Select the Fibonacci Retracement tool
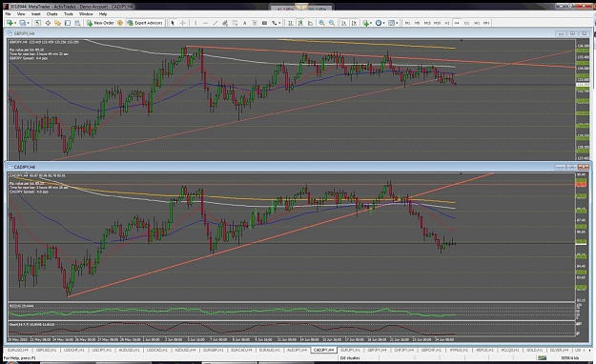Viewport: 596px width, 364px height. 235,23
